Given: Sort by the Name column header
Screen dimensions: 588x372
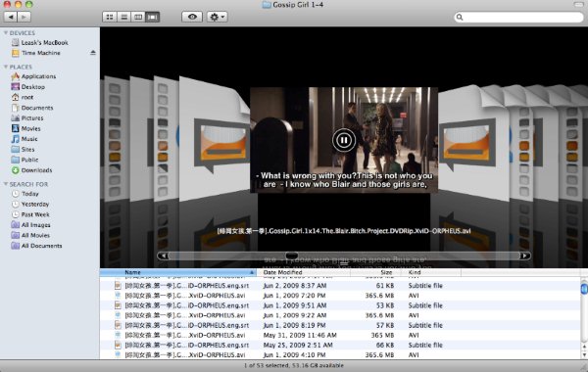Looking at the screenshot, I should pos(178,272).
